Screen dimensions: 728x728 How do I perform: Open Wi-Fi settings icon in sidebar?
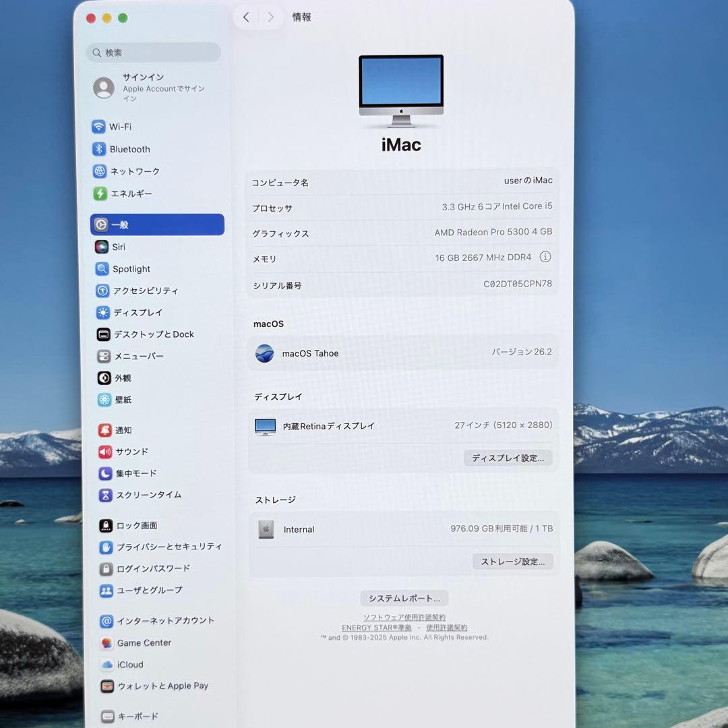(98, 127)
